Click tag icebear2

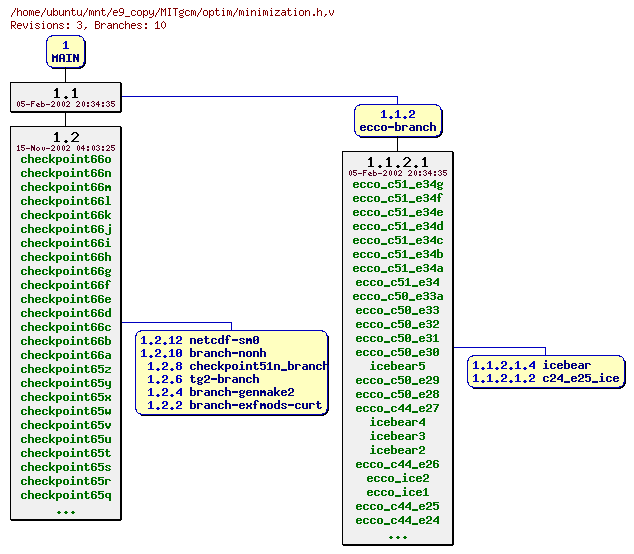click(398, 450)
